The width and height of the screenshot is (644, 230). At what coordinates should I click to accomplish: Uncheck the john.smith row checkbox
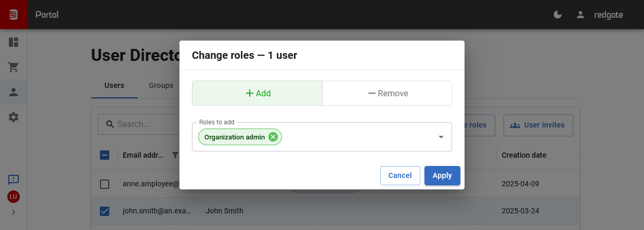(105, 211)
